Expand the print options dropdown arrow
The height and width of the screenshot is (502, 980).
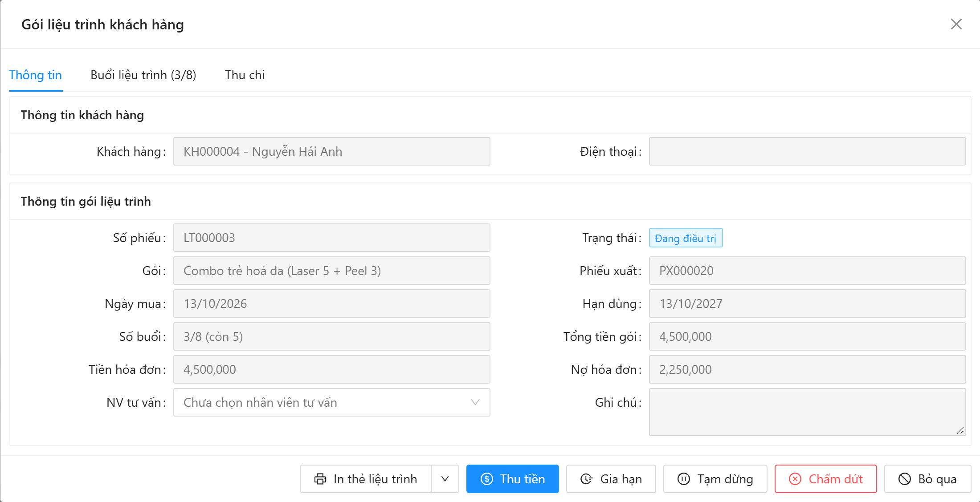coord(445,479)
